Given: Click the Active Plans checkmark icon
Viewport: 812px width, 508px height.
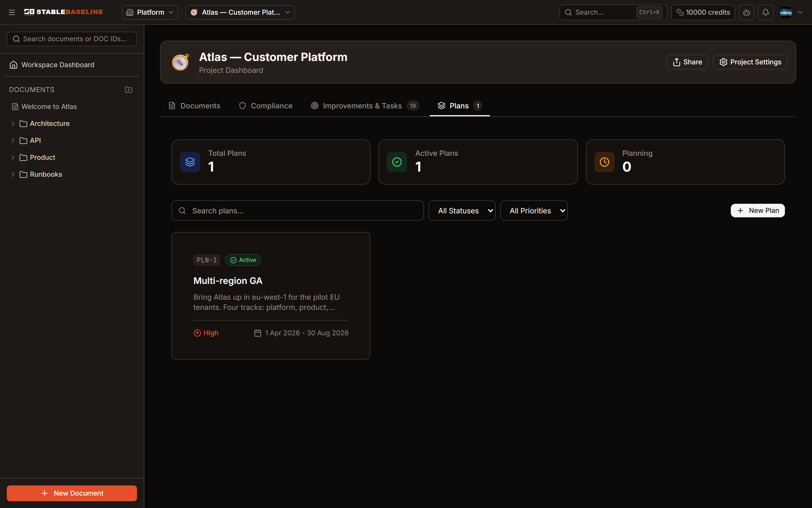Looking at the screenshot, I should pos(397,162).
